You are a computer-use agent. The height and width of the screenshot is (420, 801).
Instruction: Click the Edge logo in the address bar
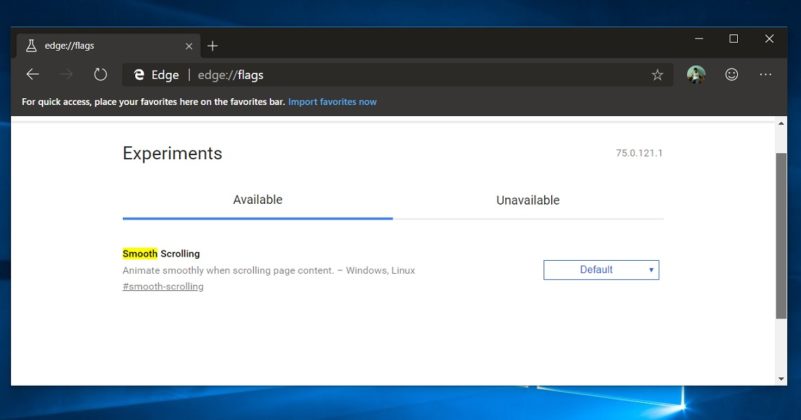pyautogui.click(x=139, y=75)
